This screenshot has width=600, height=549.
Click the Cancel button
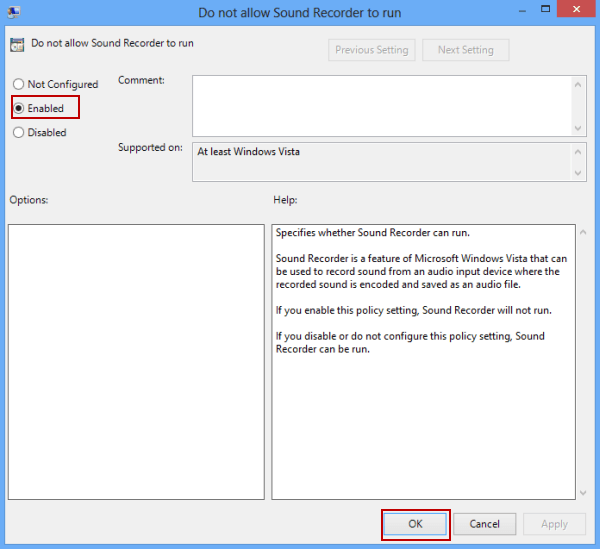(484, 524)
